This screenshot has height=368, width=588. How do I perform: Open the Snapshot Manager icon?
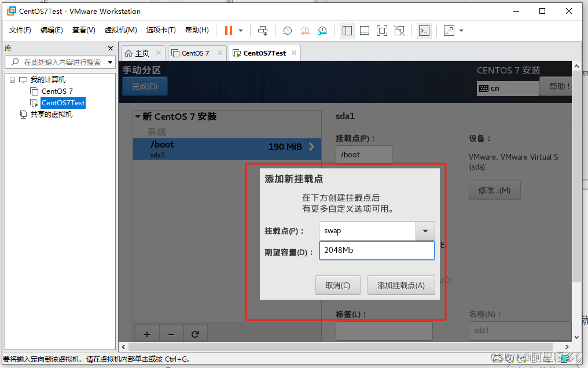(324, 31)
